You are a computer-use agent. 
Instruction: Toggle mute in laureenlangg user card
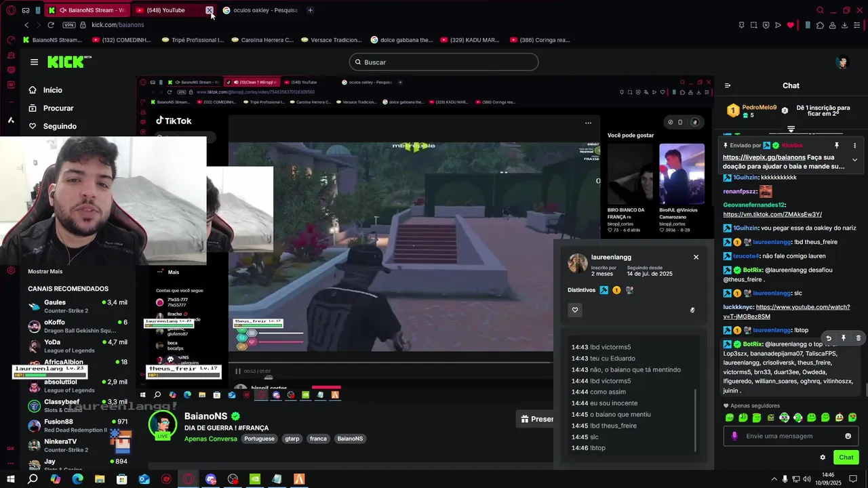(x=692, y=310)
